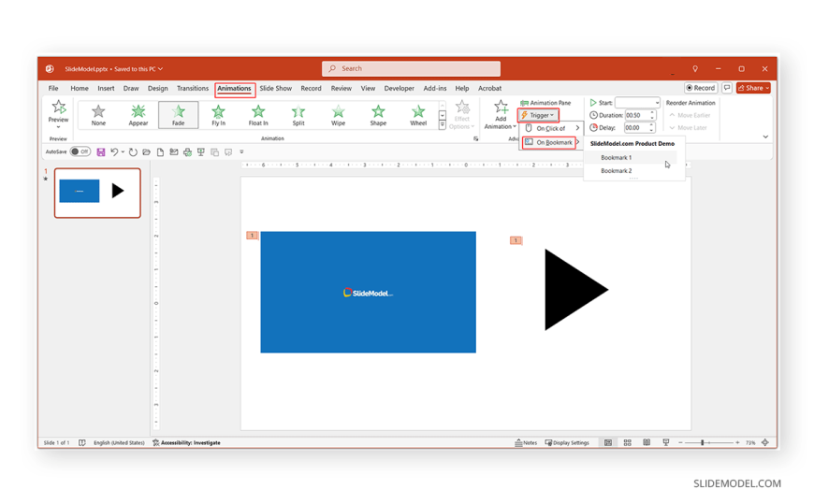Click the Preview animation star icon
This screenshot has height=504, width=814.
[59, 107]
